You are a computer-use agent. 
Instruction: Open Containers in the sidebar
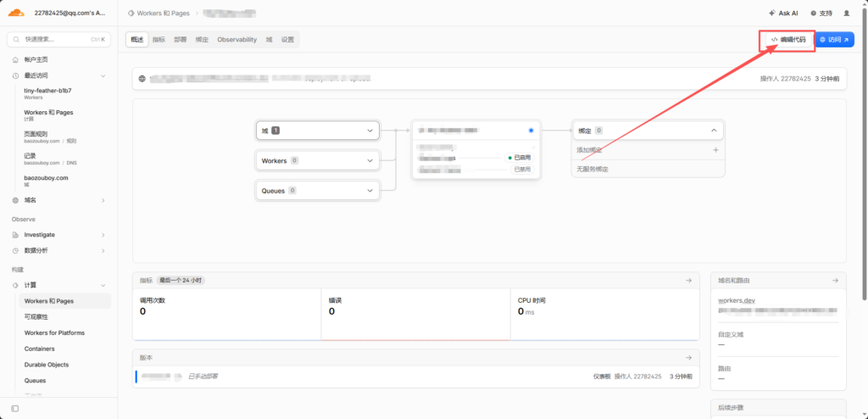(39, 349)
